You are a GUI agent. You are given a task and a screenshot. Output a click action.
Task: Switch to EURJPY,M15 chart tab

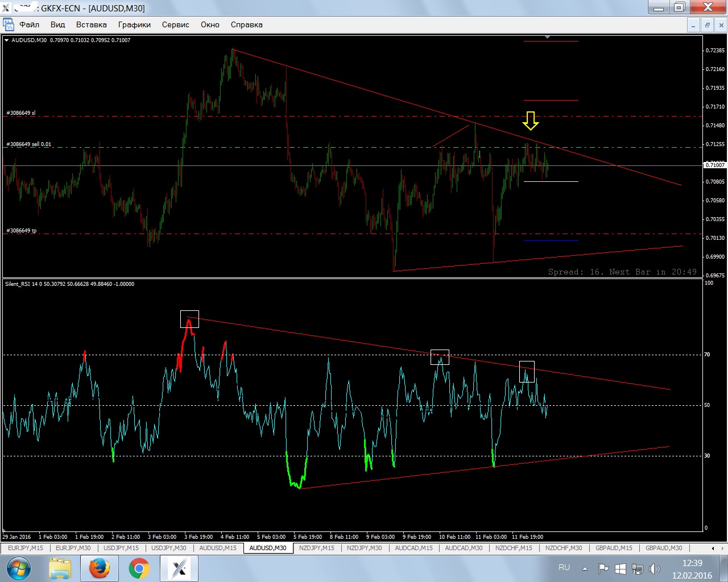point(25,548)
